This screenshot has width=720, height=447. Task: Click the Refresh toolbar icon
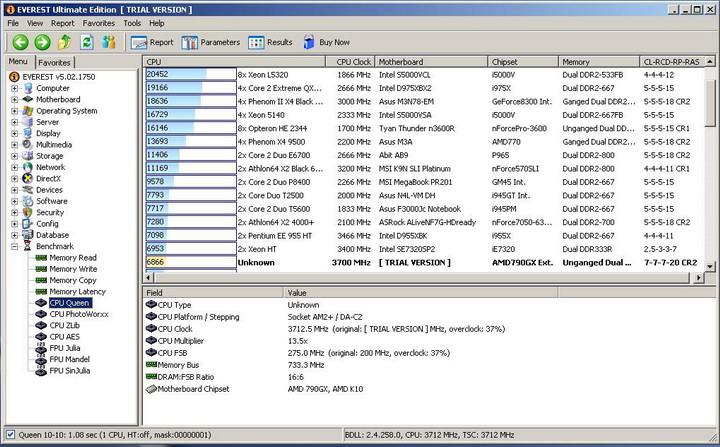[x=87, y=42]
